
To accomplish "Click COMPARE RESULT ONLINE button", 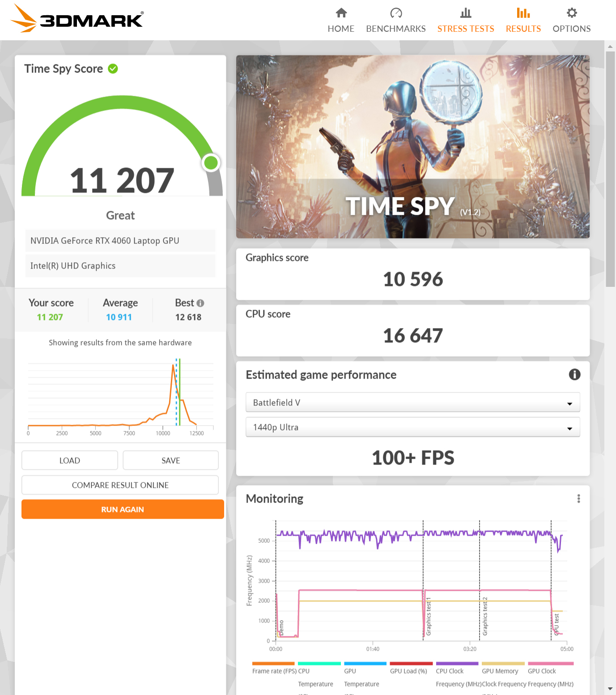I will tap(120, 485).
